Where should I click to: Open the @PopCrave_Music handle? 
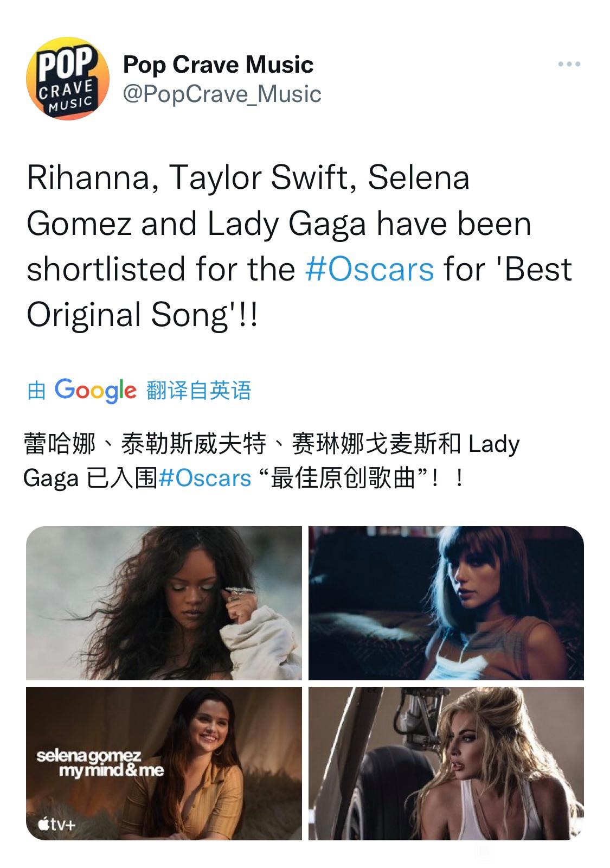pyautogui.click(x=222, y=94)
